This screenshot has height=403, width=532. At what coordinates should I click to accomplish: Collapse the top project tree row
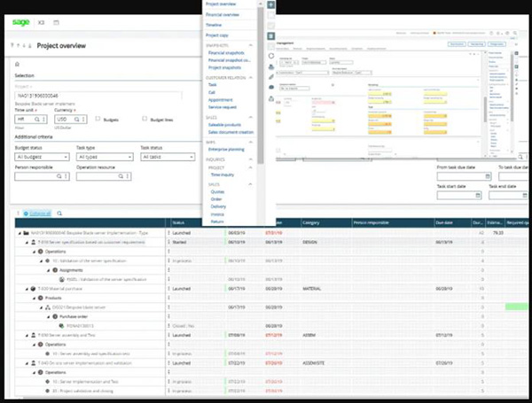[20, 233]
